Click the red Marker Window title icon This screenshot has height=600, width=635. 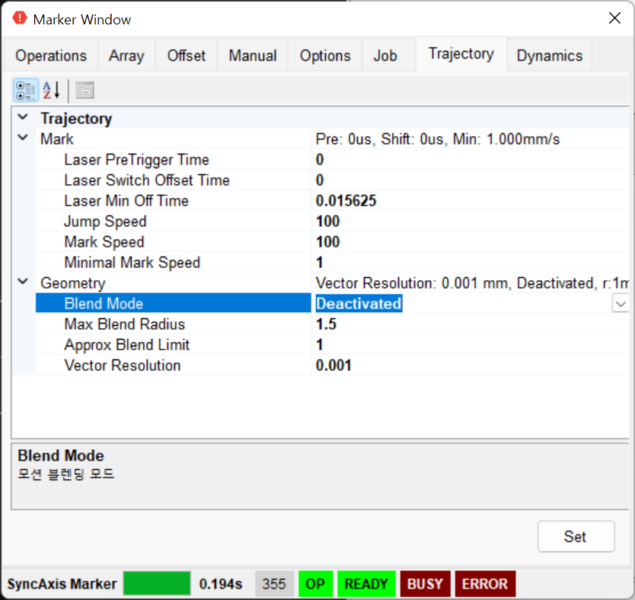point(19,19)
